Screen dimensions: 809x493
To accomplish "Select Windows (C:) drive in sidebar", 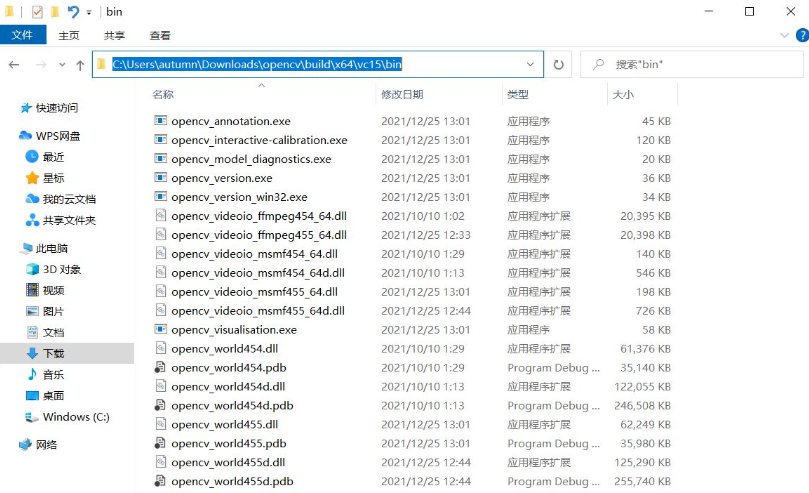I will [x=75, y=417].
